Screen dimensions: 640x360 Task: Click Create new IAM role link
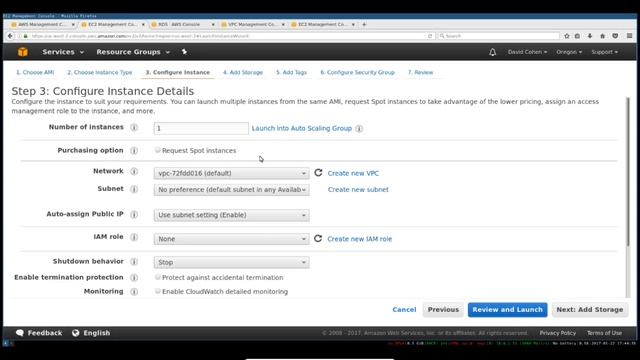point(360,239)
